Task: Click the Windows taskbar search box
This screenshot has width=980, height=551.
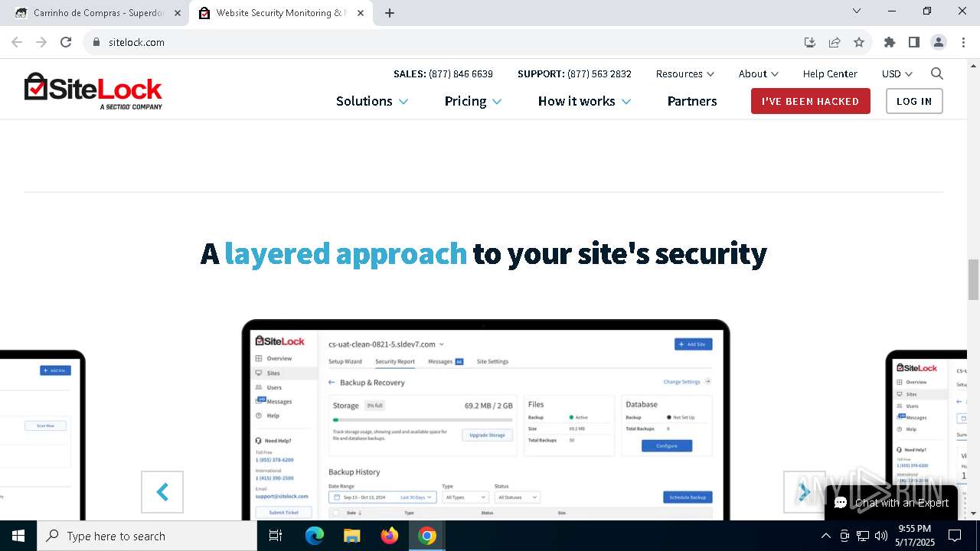Action: click(x=147, y=536)
